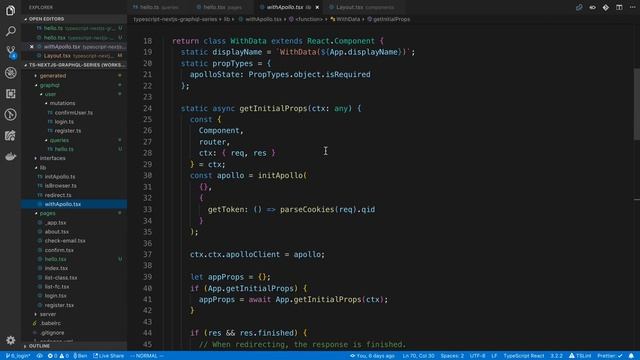Open _app.tsx in pages folder
Image resolution: width=640 pixels, height=360 pixels.
tap(74, 222)
